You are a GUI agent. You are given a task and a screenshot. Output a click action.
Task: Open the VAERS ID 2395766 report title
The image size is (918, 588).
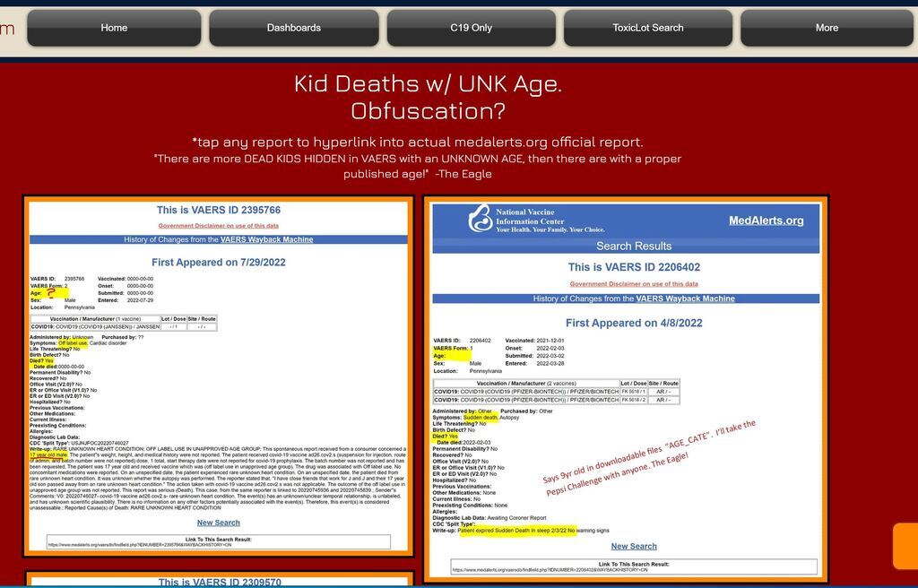pyautogui.click(x=218, y=211)
